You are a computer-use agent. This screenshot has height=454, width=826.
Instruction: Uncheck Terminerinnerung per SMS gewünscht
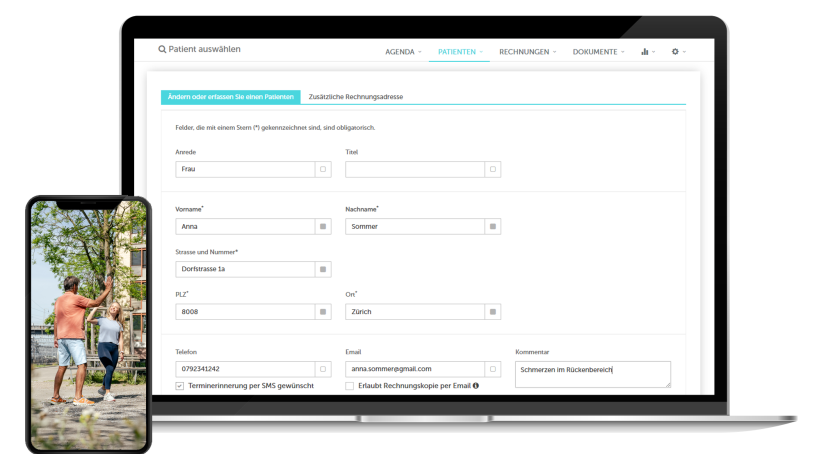(180, 385)
